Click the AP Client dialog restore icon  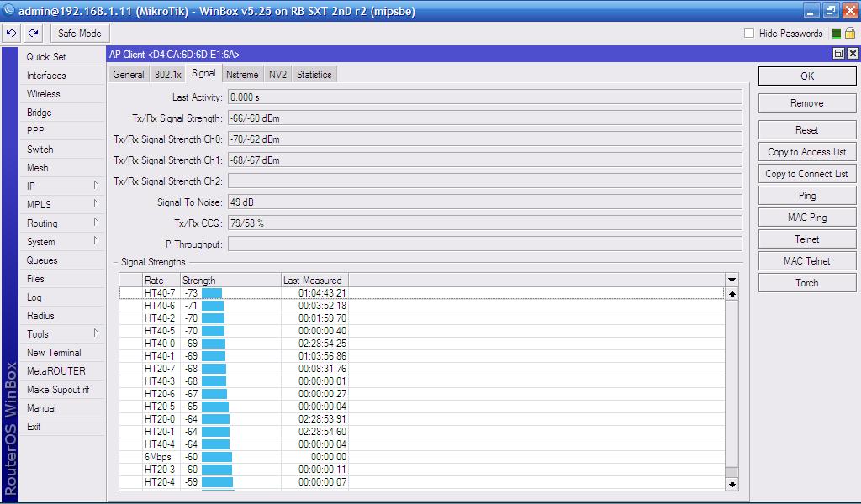click(838, 53)
